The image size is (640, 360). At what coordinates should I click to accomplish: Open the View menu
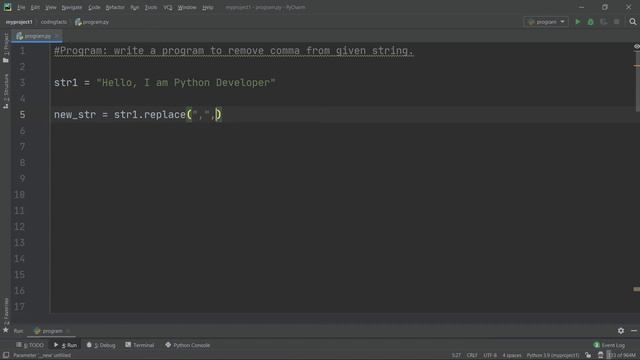pos(51,7)
